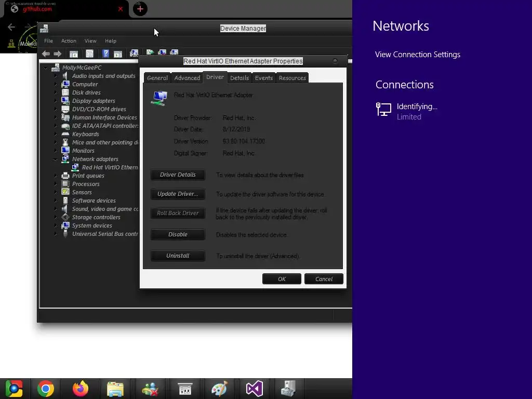Open View Connection Settings link
This screenshot has height=399, width=532.
tap(418, 55)
